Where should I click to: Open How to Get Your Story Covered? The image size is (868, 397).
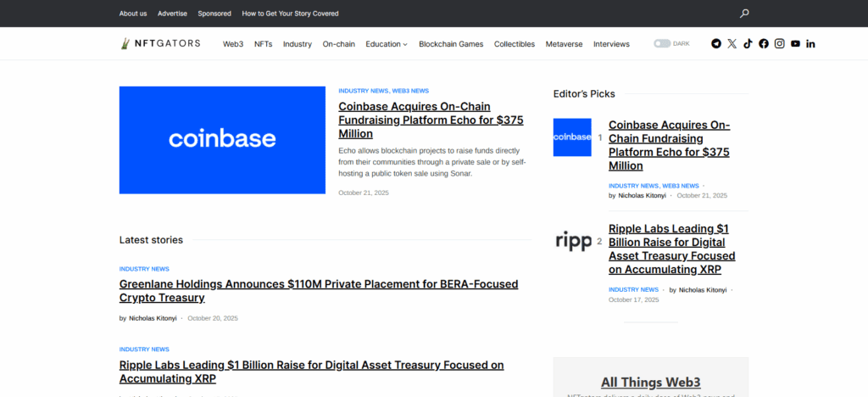pos(290,14)
